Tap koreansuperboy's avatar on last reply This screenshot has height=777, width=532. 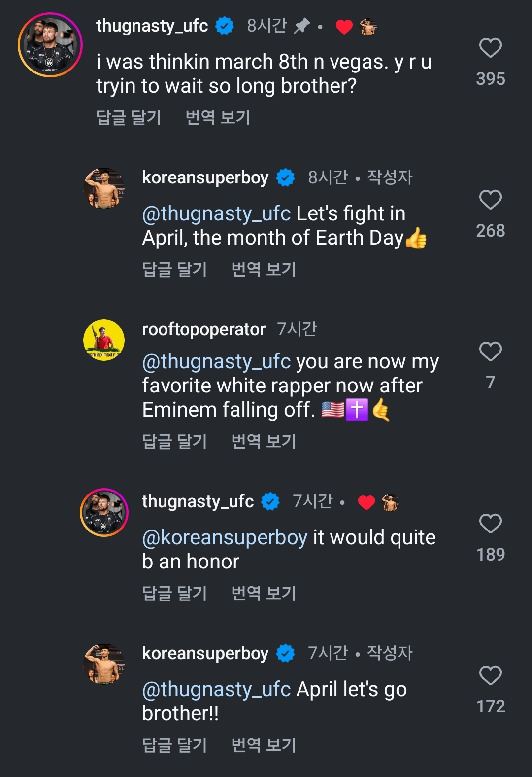click(104, 664)
